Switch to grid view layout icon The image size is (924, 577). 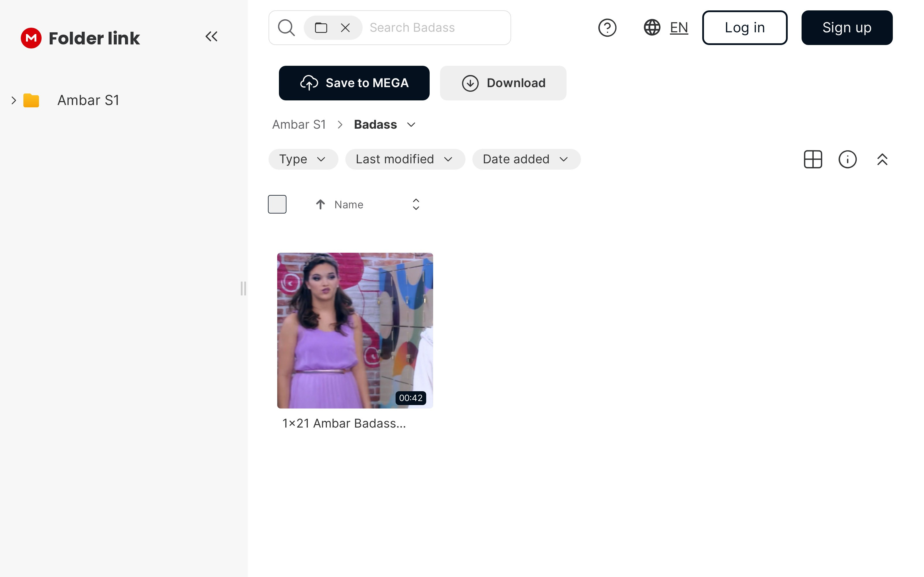point(813,159)
